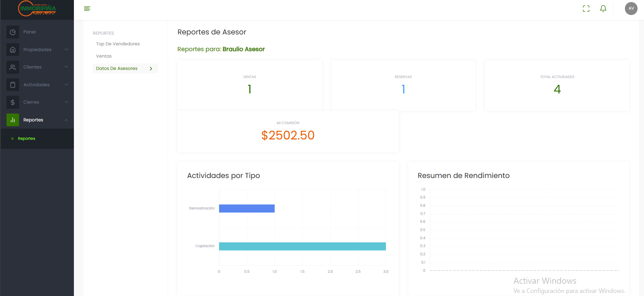Click the Resumen de Rendimiento title
644x296 pixels.
[464, 176]
